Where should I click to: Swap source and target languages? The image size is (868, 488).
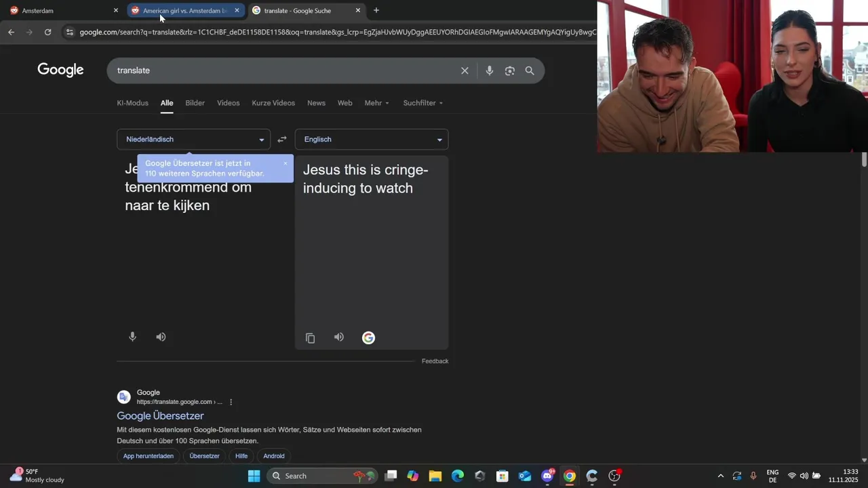282,140
